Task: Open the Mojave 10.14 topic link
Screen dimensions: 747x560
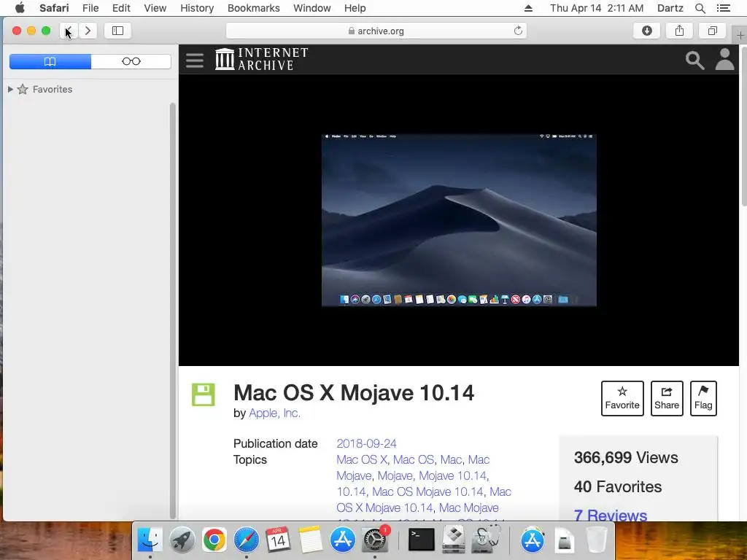Action: [x=452, y=475]
